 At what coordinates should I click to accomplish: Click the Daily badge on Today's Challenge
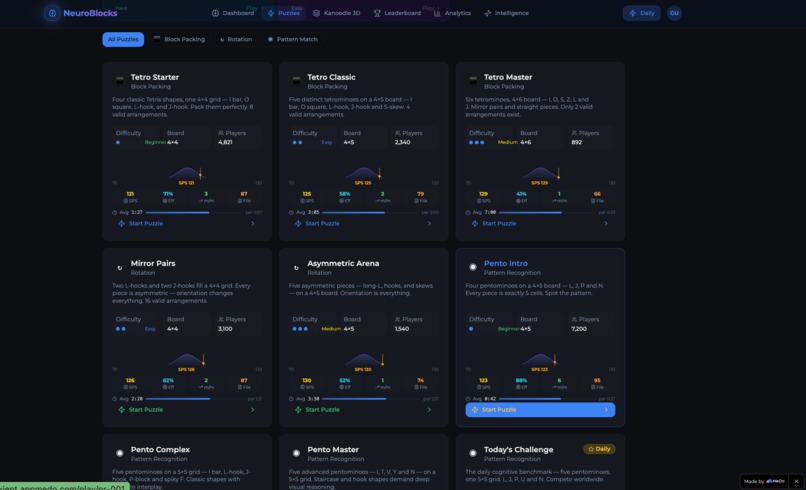click(599, 449)
